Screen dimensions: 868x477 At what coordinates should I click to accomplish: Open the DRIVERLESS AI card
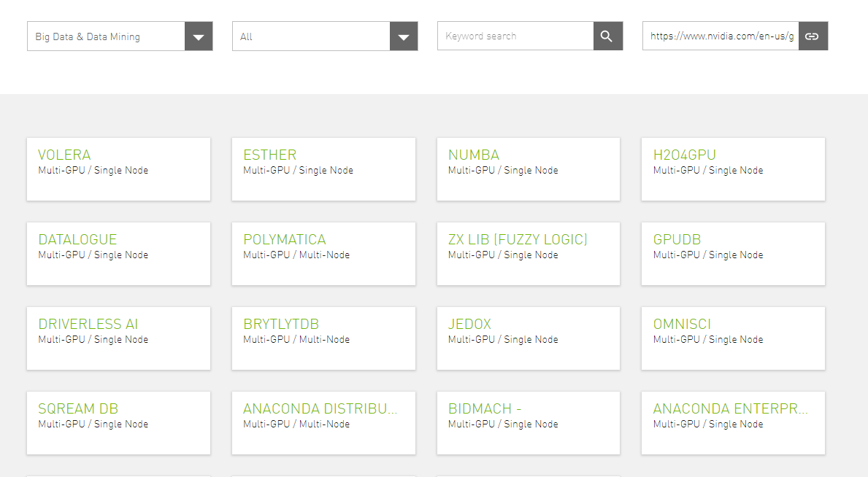(118, 338)
